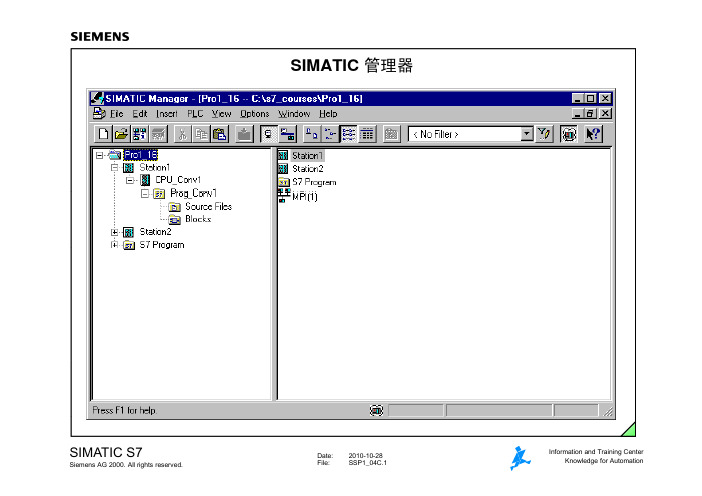
Task: Switch to List view icon
Action: click(x=349, y=134)
